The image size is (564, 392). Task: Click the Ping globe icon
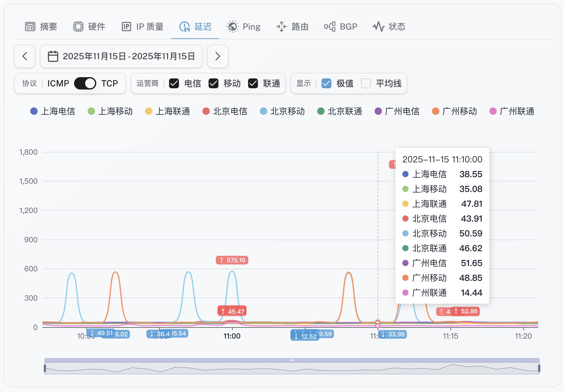[232, 27]
